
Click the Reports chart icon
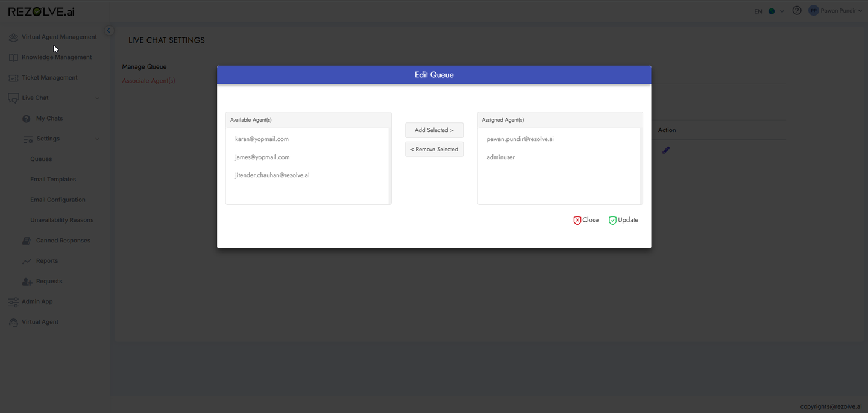click(x=27, y=261)
